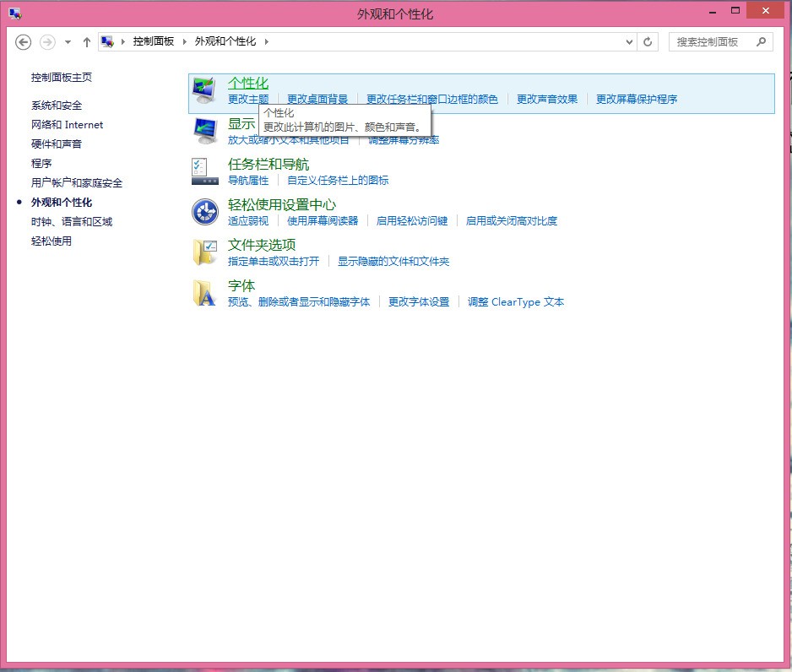792x672 pixels.
Task: Open 更改任务栏和窗口边框的颜色 link
Action: click(431, 100)
